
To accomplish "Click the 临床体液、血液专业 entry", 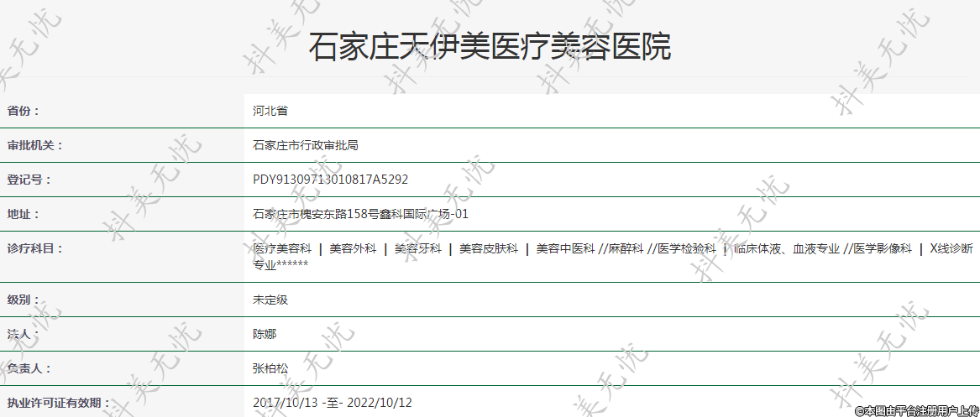I will pyautogui.click(x=786, y=248).
